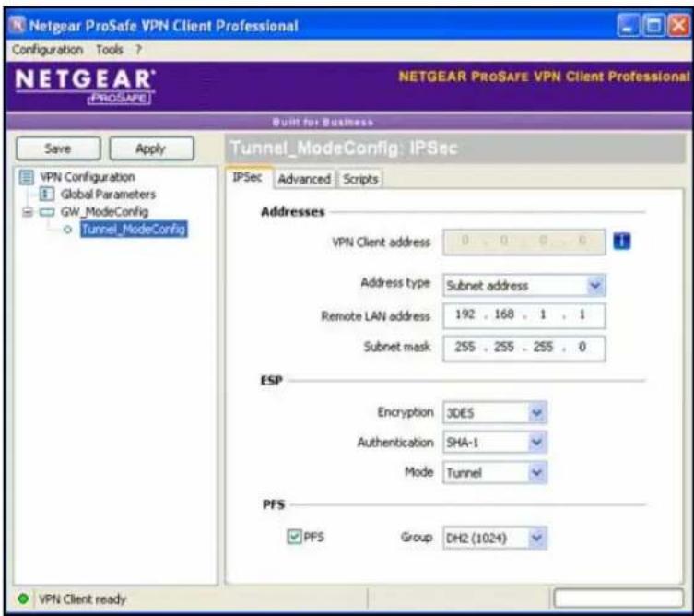
Task: Click the Global Parameters icon
Action: [47, 194]
